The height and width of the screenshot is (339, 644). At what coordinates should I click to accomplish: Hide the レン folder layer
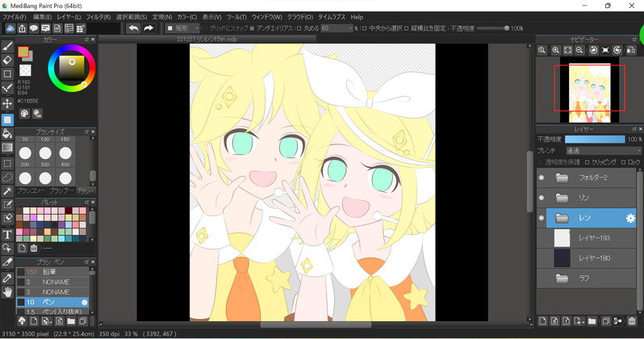pos(542,218)
